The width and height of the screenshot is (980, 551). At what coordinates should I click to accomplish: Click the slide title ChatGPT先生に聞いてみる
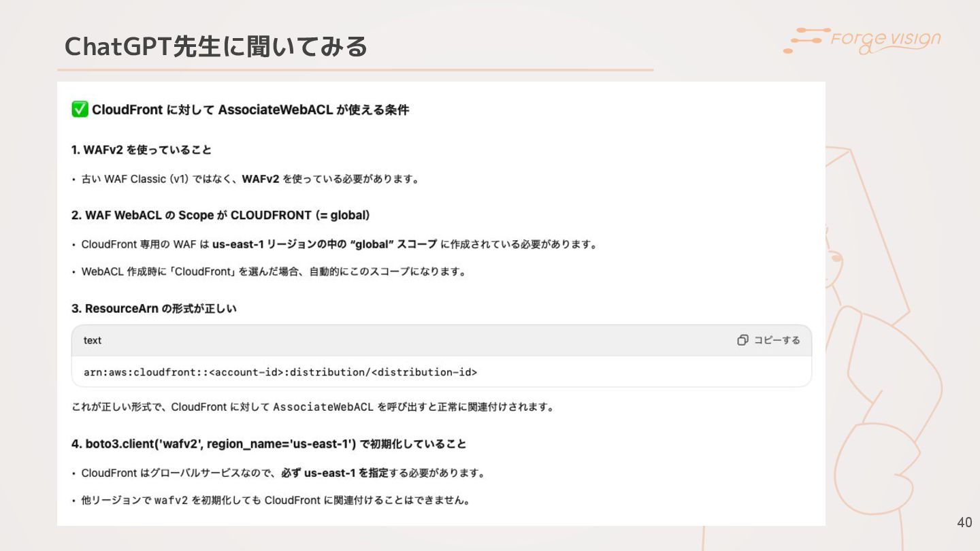[x=216, y=46]
